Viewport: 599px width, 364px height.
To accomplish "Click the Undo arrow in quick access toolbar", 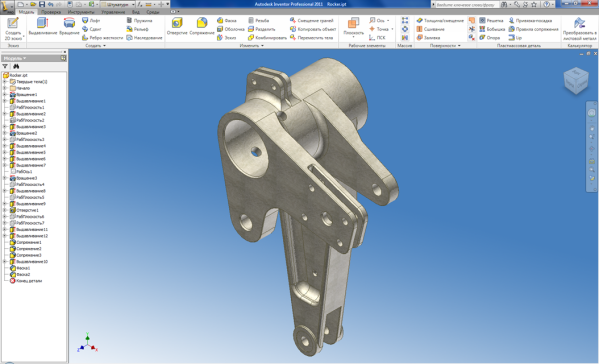I will coord(51,4).
